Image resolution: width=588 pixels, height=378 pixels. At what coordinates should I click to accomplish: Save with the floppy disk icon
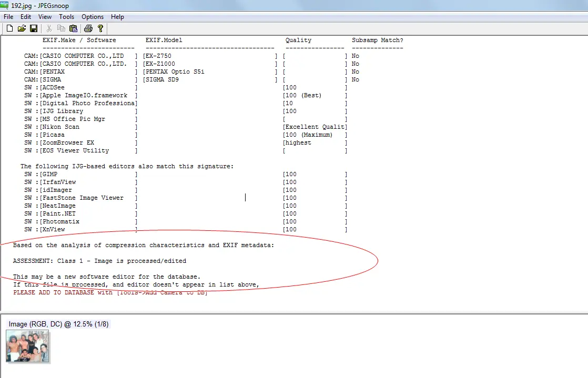34,28
